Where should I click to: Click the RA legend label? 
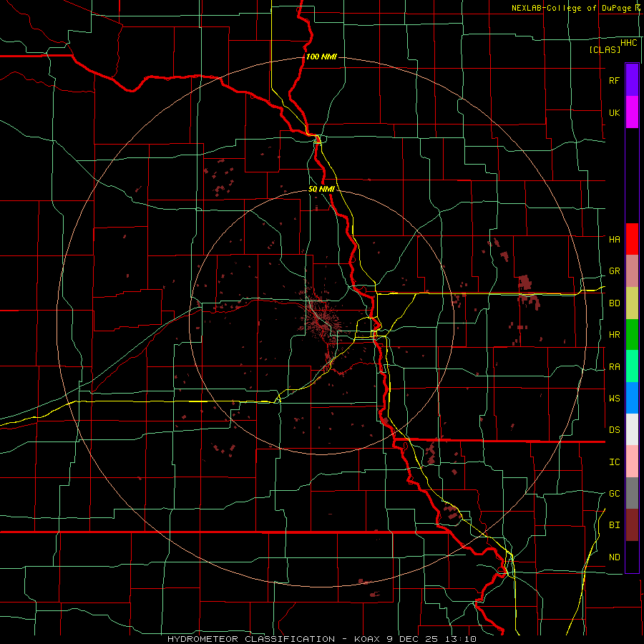[x=614, y=367]
